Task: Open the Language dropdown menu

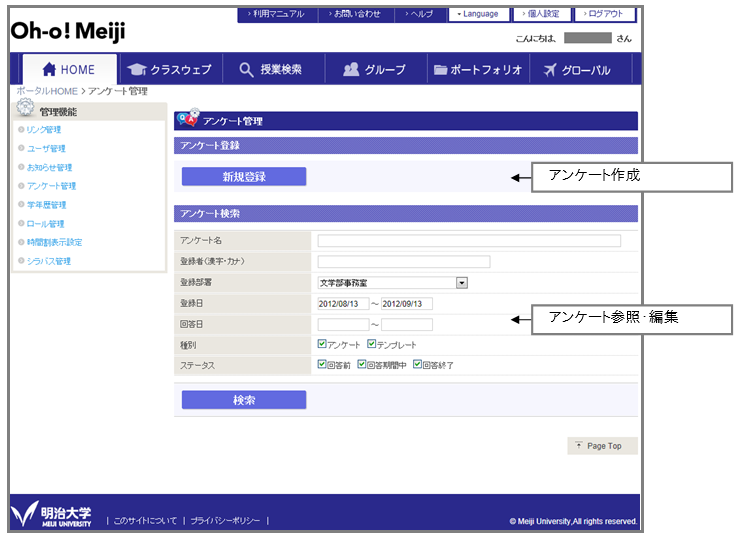Action: click(479, 14)
